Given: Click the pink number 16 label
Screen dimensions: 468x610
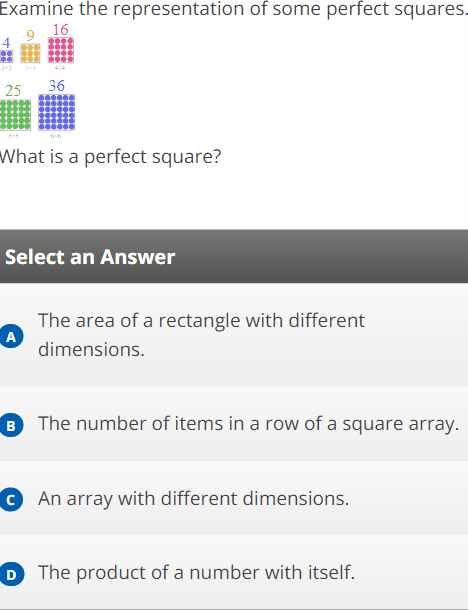Looking at the screenshot, I should coord(60,30).
